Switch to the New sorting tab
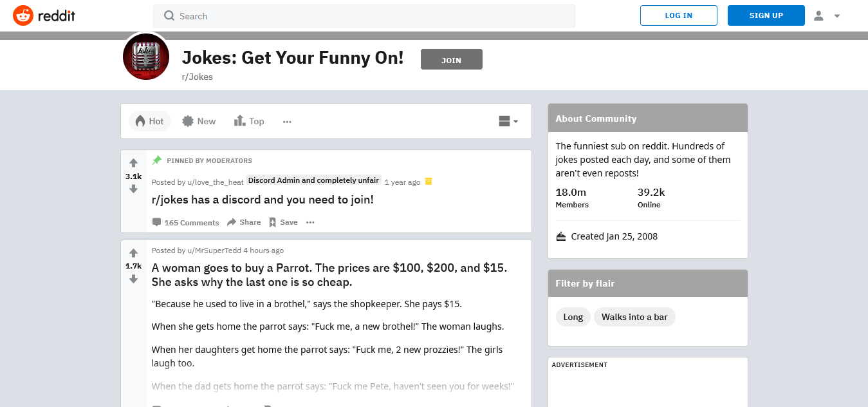Image resolution: width=868 pixels, height=407 pixels. (x=198, y=120)
